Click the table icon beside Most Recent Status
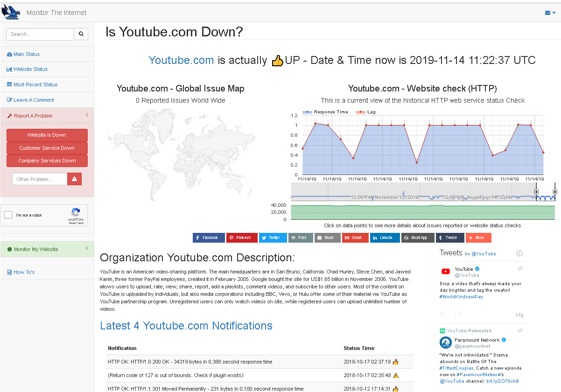Image resolution: width=561 pixels, height=392 pixels. pyautogui.click(x=9, y=84)
